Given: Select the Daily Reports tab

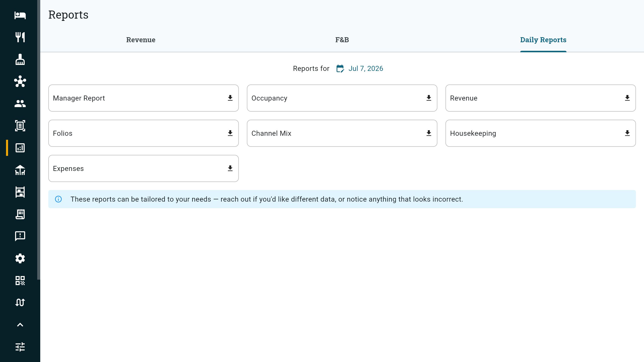Looking at the screenshot, I should [x=543, y=40].
